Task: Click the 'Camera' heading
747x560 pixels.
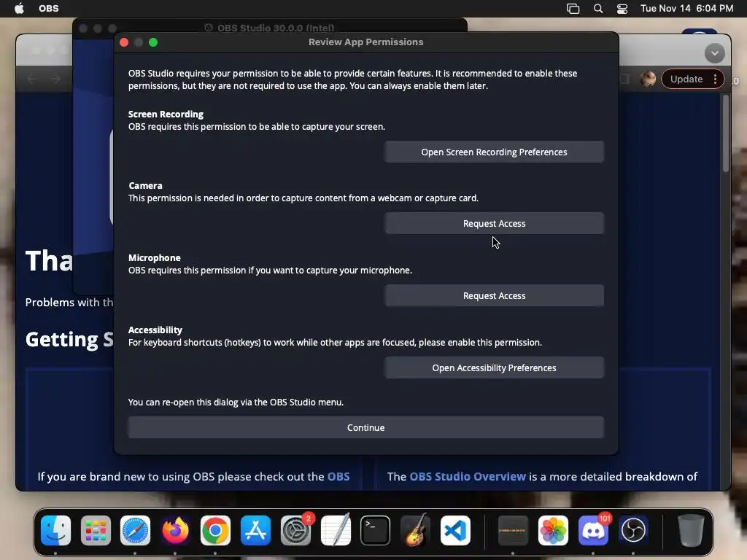Action: click(x=145, y=186)
